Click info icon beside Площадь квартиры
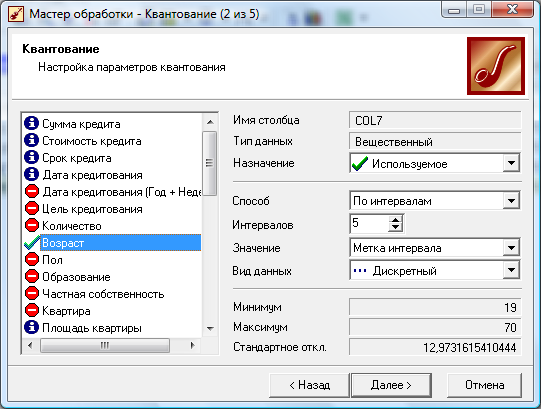The height and width of the screenshot is (409, 541). tap(31, 327)
